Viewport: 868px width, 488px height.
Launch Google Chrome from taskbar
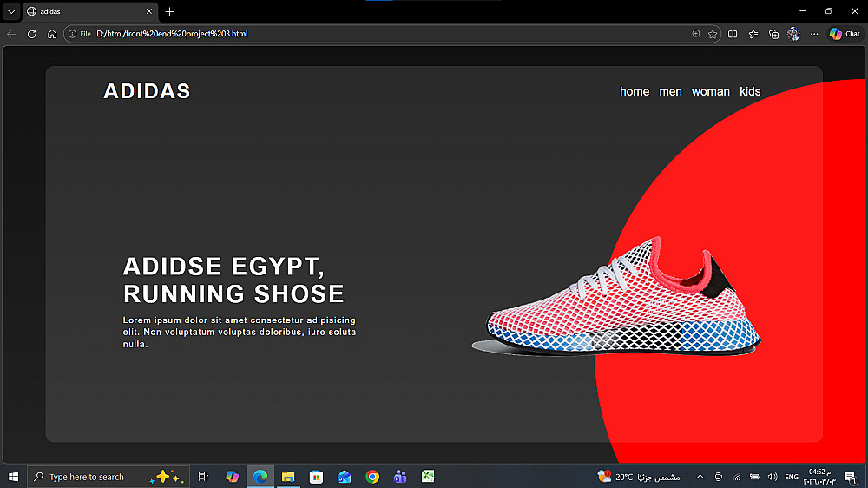[372, 477]
